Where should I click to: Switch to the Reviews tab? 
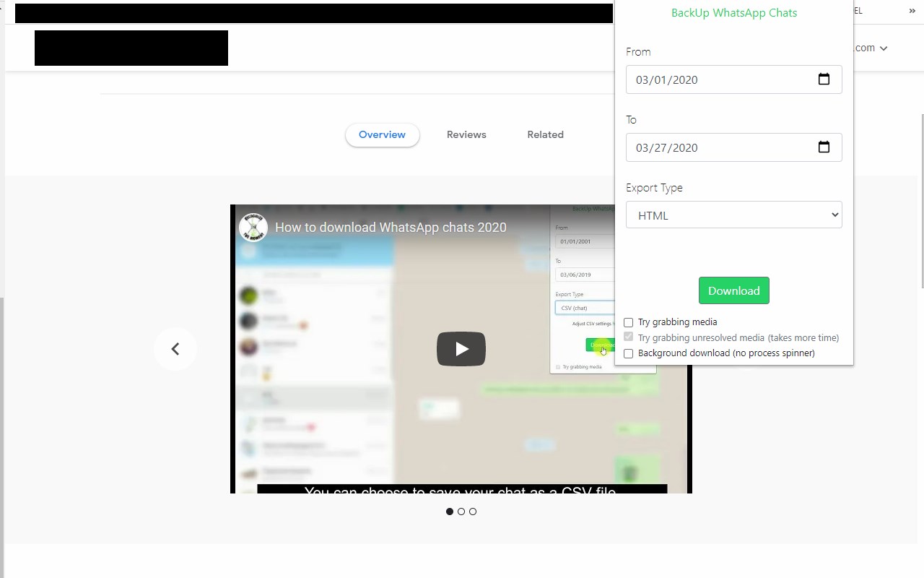tap(466, 134)
